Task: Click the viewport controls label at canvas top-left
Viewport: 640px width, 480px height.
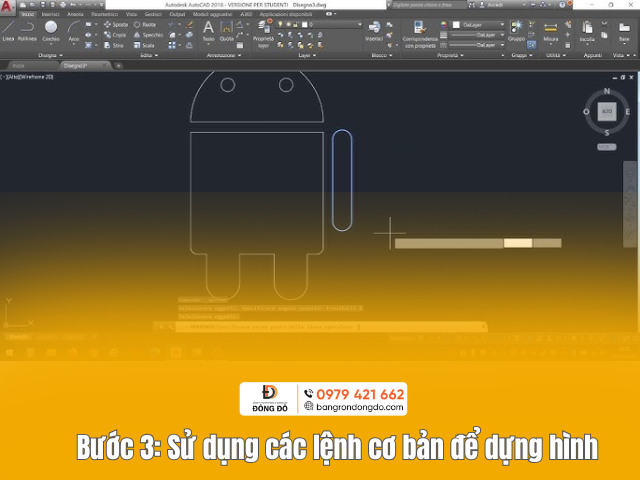Action: click(x=27, y=77)
